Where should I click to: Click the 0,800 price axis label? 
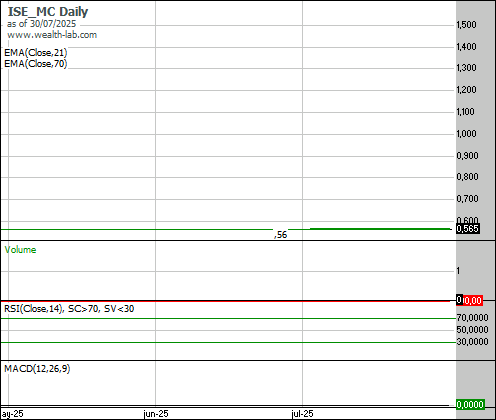coord(467,177)
